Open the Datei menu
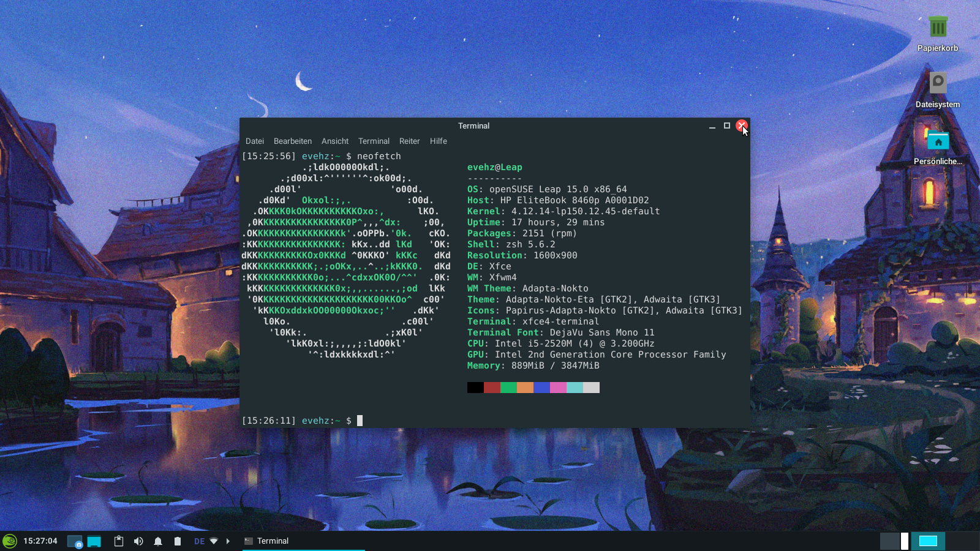Viewport: 980px width, 551px height. tap(255, 141)
